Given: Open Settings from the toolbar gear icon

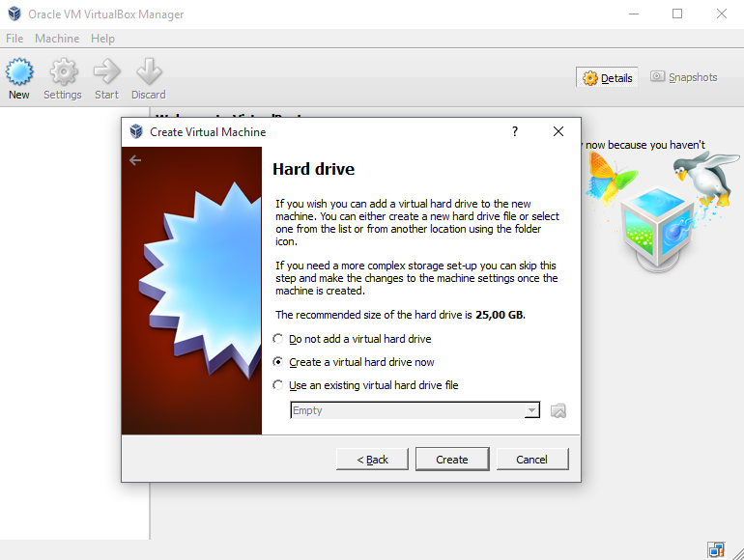Looking at the screenshot, I should [x=64, y=72].
